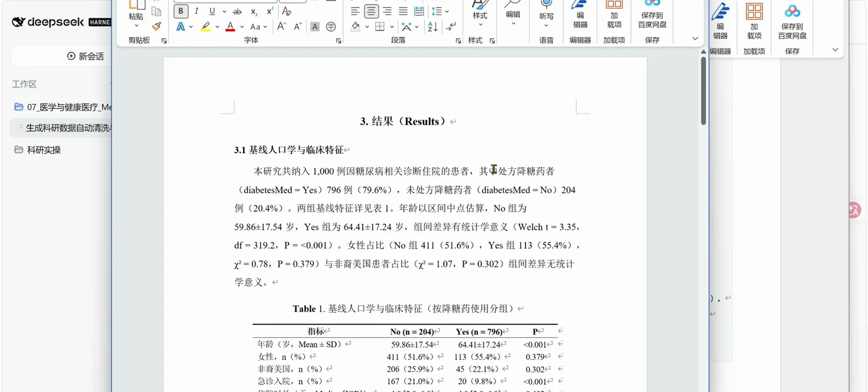Image resolution: width=868 pixels, height=392 pixels.
Task: Toggle Align Left paragraph alignment
Action: pos(355,11)
